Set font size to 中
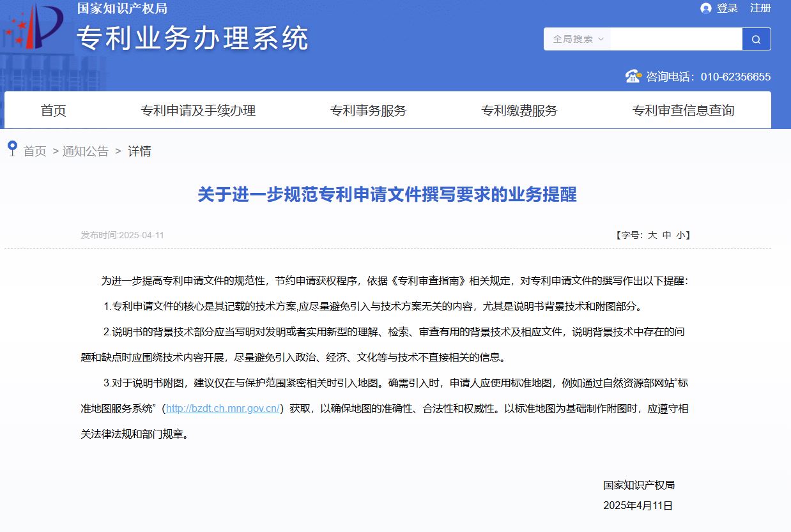 [667, 235]
